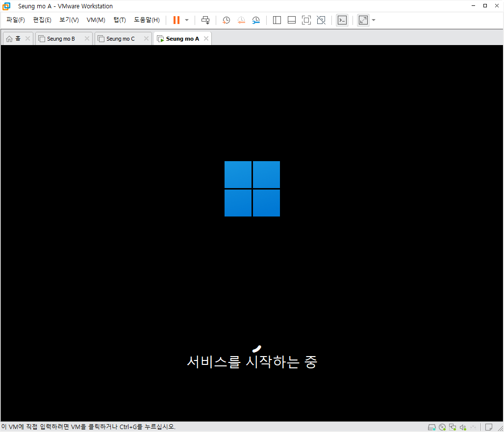Click the Unity mode toolbar icon

tap(321, 20)
